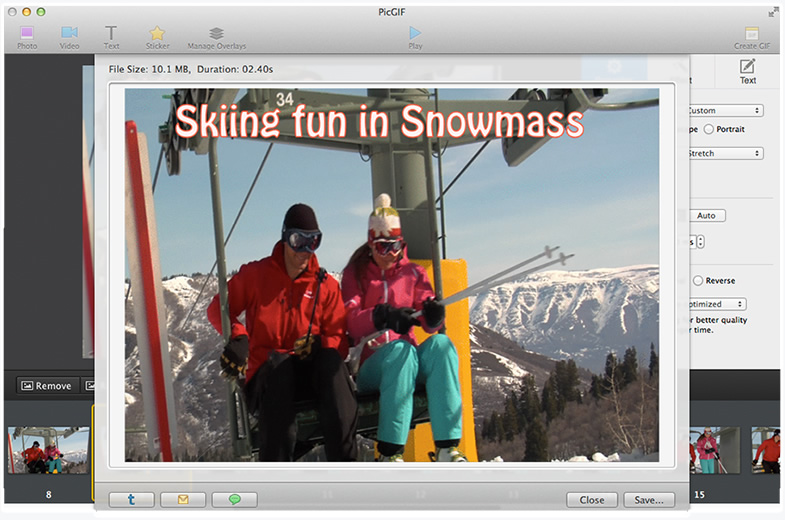Click the Close button in preview
The image size is (785, 520).
click(591, 499)
